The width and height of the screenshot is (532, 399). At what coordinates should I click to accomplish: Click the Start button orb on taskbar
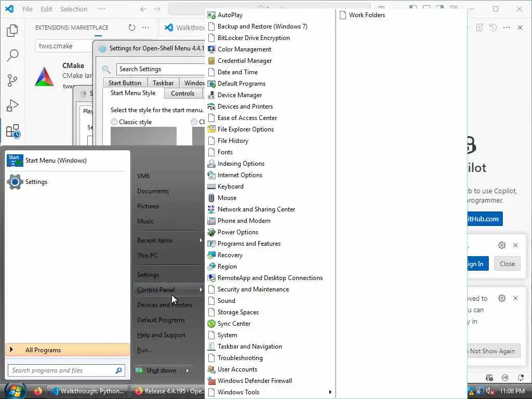(x=15, y=392)
